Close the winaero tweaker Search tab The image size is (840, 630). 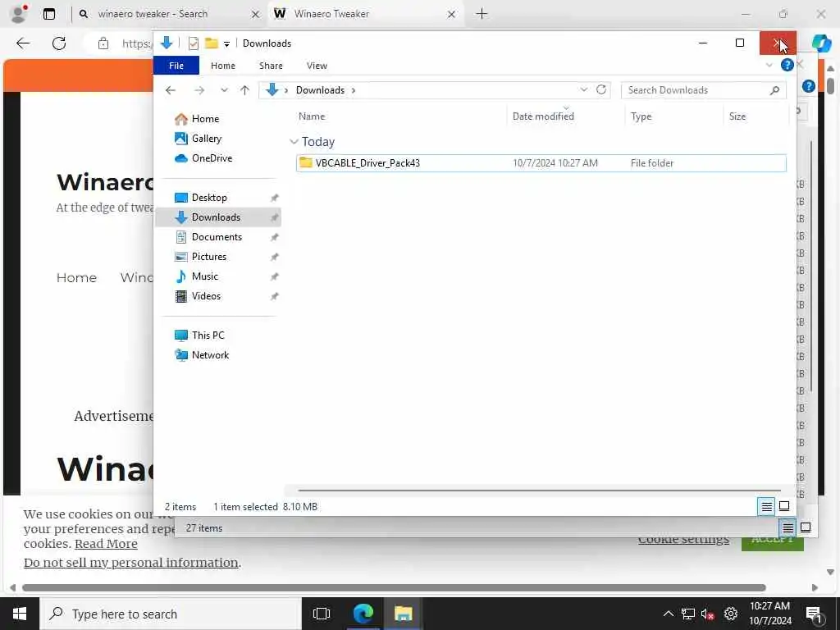tap(256, 15)
